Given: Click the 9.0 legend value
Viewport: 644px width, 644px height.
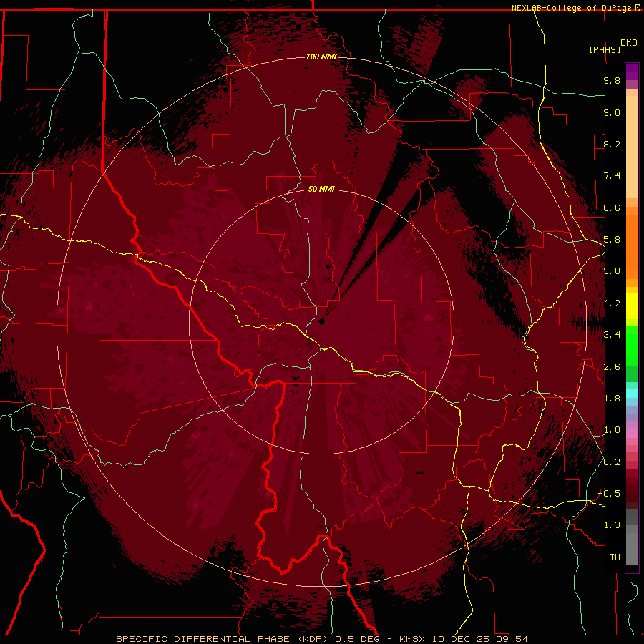Looking at the screenshot, I should (x=612, y=112).
